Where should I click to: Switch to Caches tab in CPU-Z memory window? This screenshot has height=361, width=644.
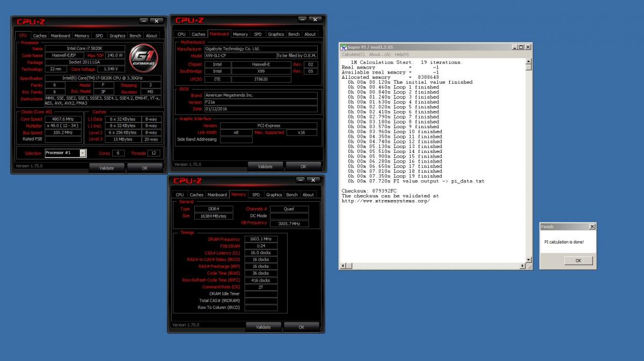click(x=196, y=195)
